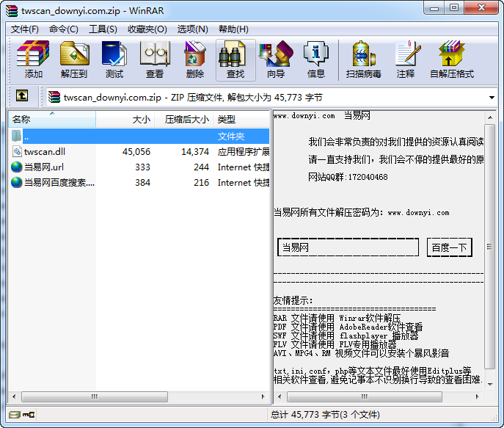Click the file list scroll-left arrow
504x428 pixels.
14,396
